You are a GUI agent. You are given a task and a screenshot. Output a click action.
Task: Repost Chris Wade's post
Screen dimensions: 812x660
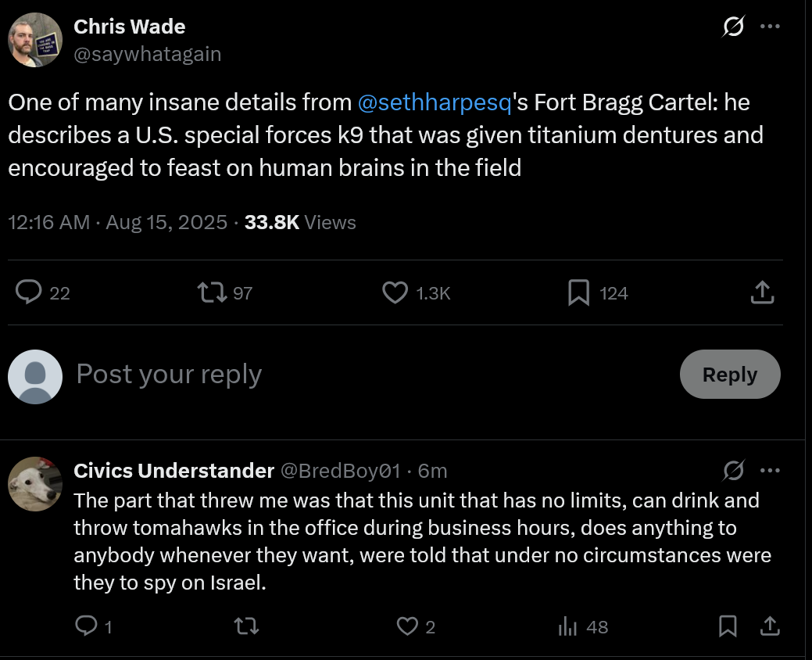pos(212,292)
